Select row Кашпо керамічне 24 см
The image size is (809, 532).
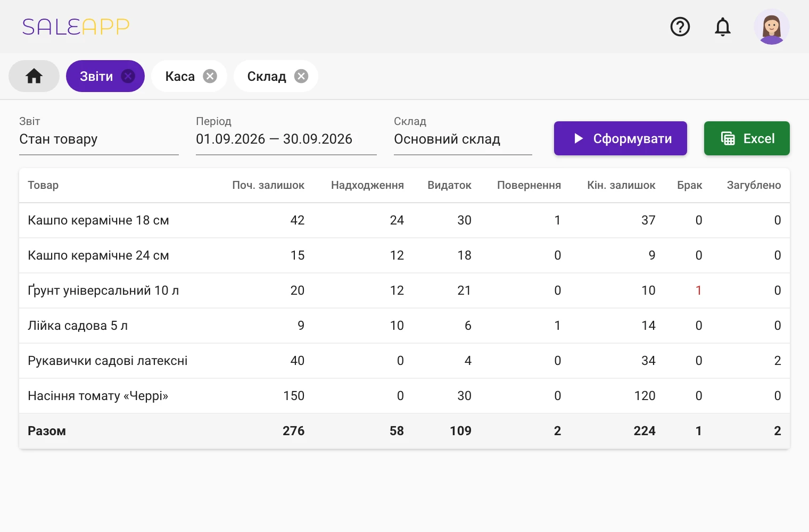pyautogui.click(x=404, y=255)
